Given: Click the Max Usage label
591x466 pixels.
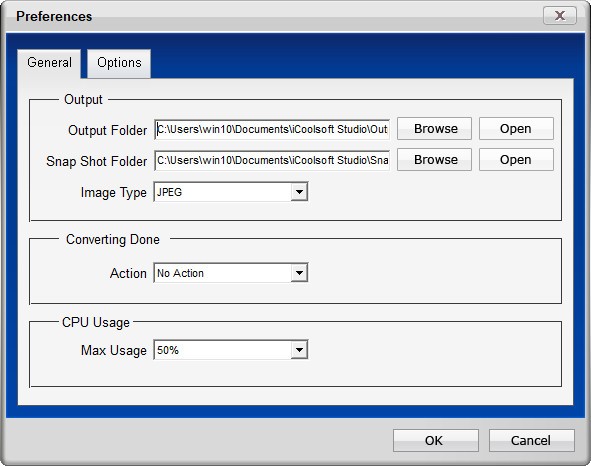Looking at the screenshot, I should tap(113, 351).
